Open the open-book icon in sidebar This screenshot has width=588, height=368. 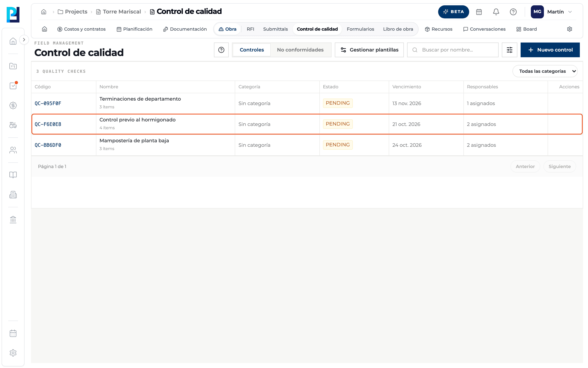13,175
